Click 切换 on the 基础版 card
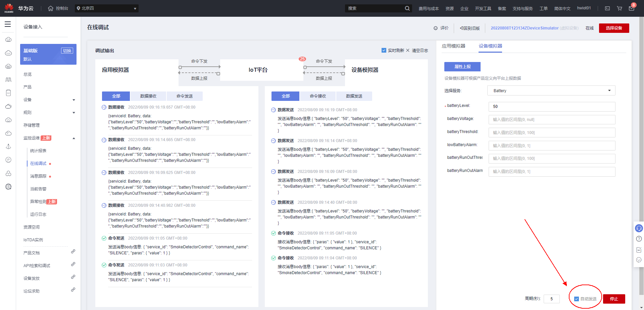644x310 pixels. pyautogui.click(x=67, y=51)
